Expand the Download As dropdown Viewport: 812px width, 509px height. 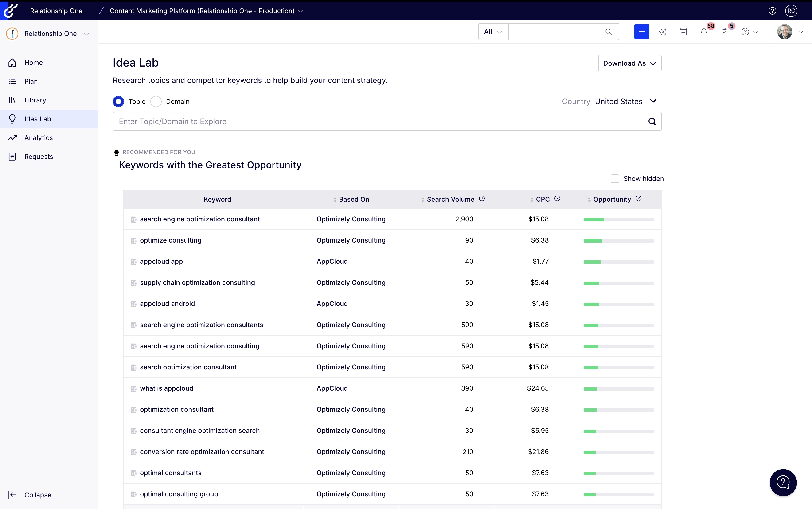[x=629, y=63]
